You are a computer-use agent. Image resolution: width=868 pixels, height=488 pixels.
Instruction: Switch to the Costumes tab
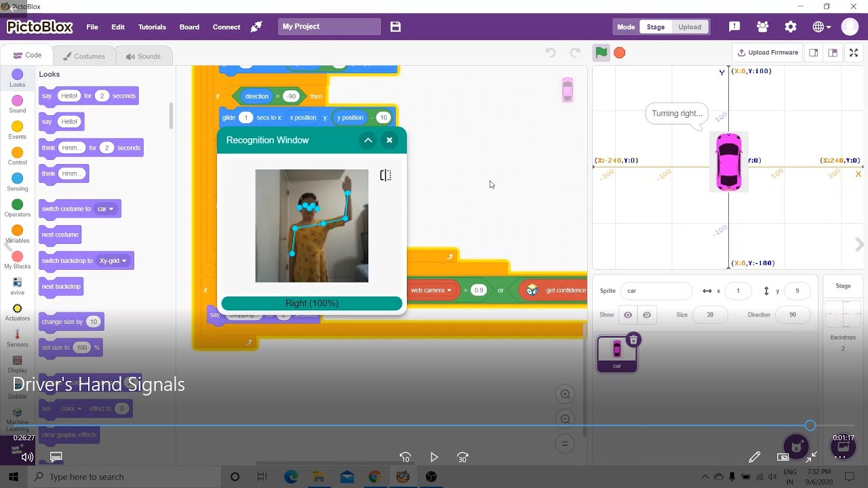(x=84, y=56)
